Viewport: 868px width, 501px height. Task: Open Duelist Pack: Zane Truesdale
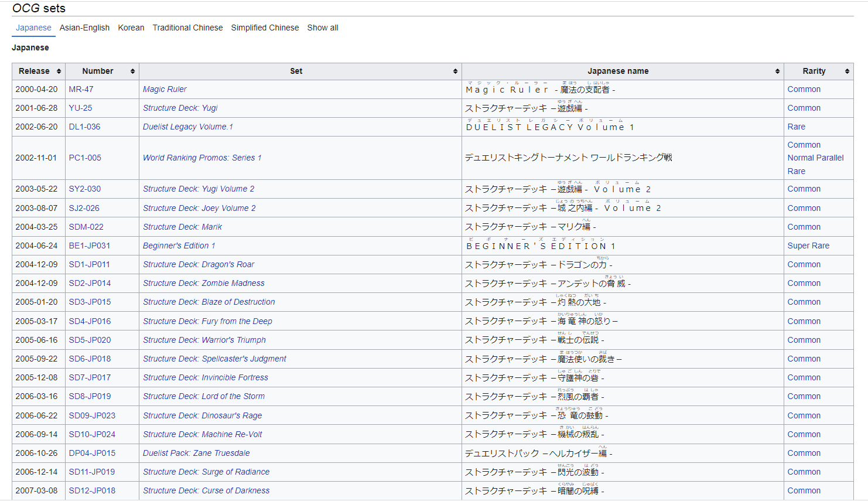point(196,453)
